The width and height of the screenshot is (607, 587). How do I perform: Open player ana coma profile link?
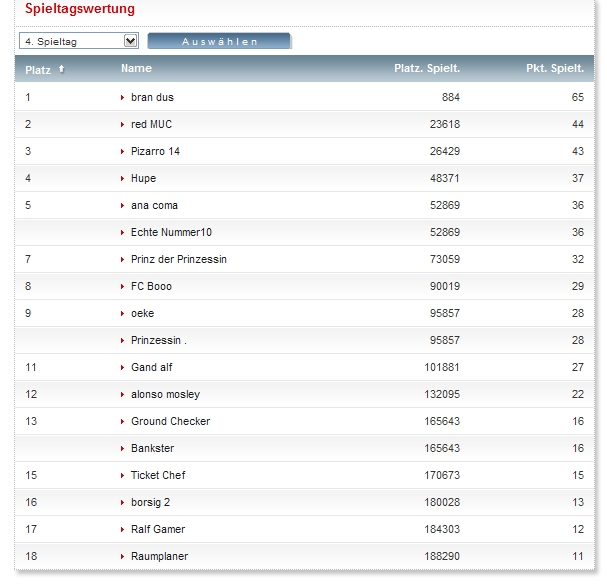click(154, 206)
